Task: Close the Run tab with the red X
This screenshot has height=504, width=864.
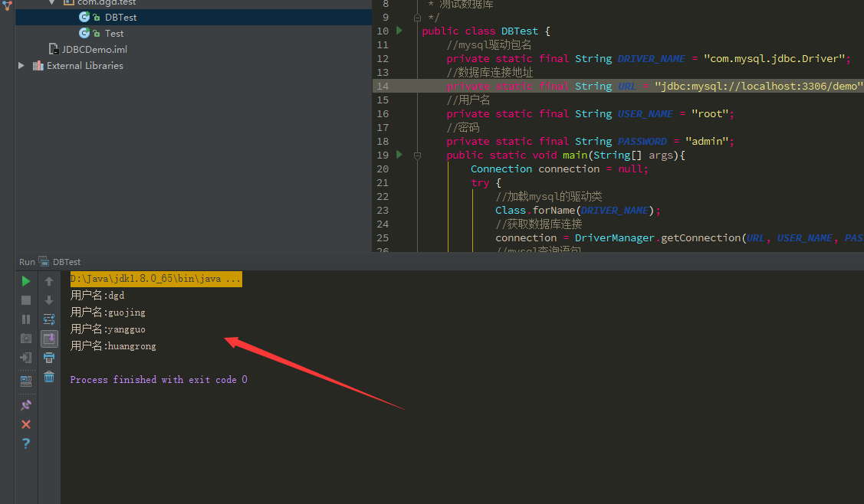Action: coord(25,424)
